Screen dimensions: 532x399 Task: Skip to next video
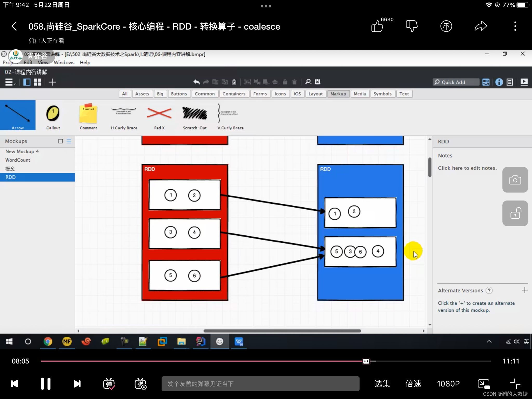click(77, 384)
